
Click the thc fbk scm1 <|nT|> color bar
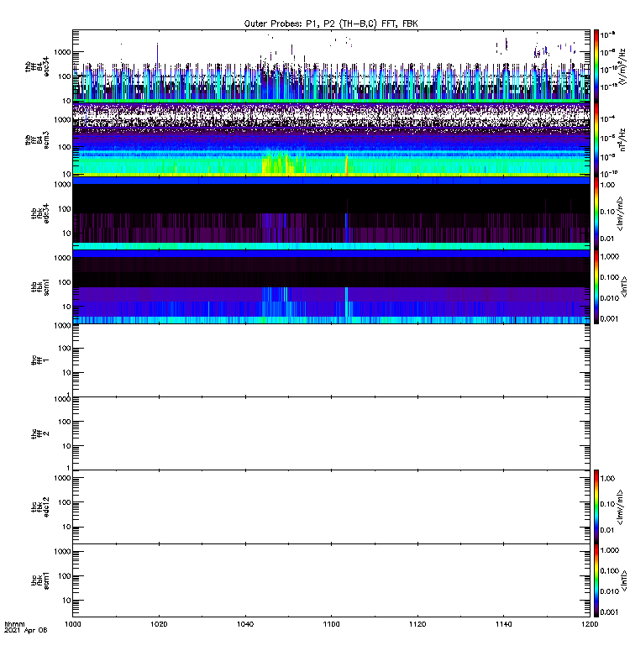click(x=596, y=580)
